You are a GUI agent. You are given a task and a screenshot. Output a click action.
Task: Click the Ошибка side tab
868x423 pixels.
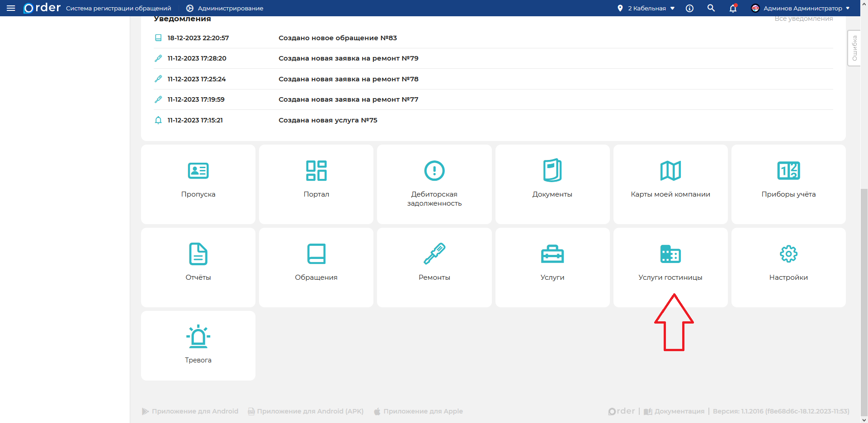click(854, 48)
